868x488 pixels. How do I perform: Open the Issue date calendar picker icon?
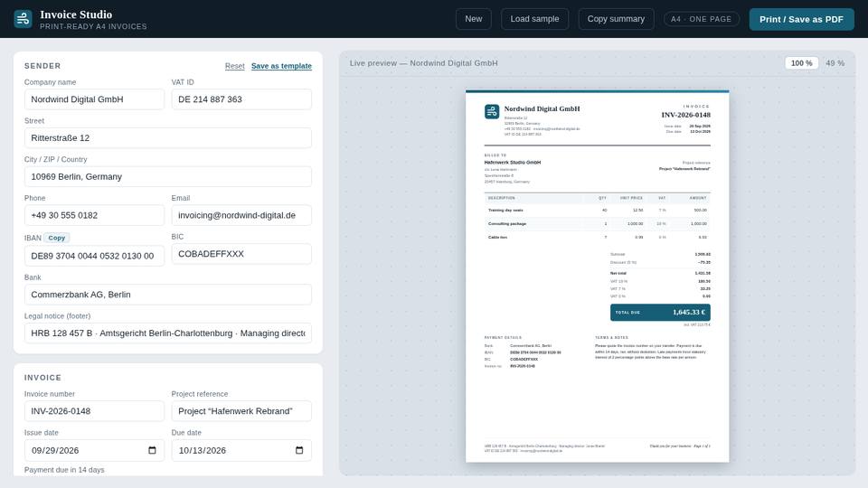(152, 450)
